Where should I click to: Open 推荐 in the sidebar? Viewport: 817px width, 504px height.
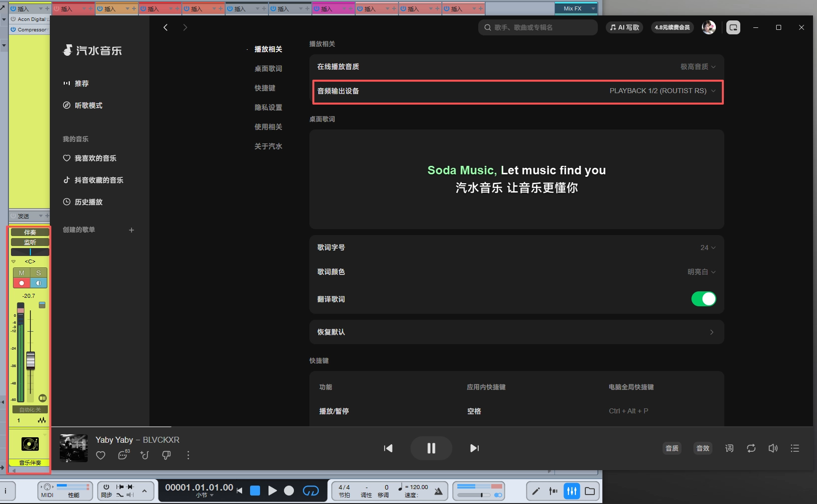coord(76,84)
